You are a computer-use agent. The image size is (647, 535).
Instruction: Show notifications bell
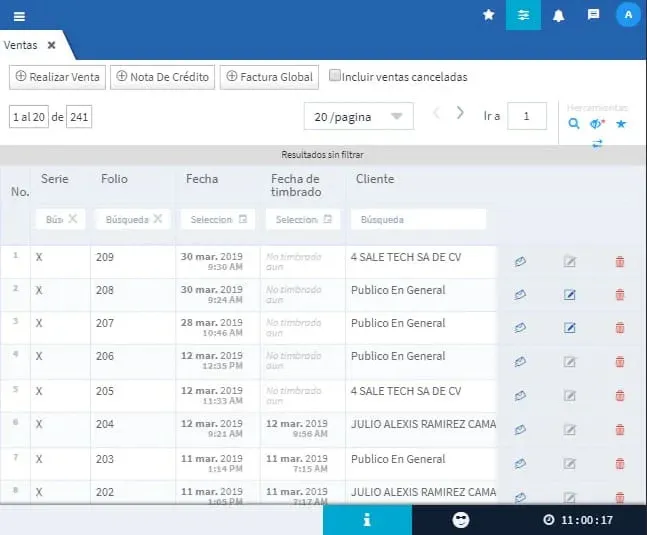coord(558,16)
